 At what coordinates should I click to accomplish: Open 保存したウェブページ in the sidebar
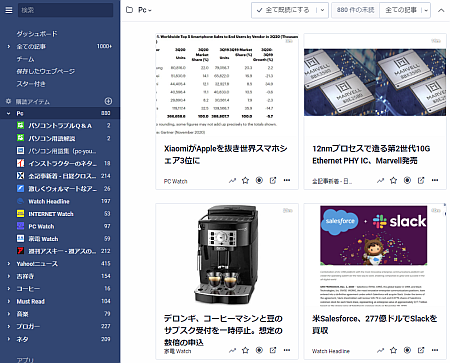tap(45, 71)
